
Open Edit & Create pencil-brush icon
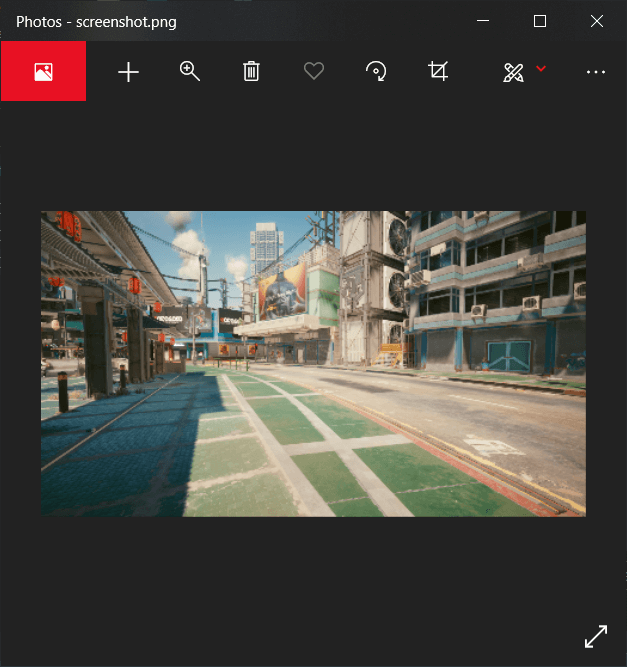tap(513, 72)
